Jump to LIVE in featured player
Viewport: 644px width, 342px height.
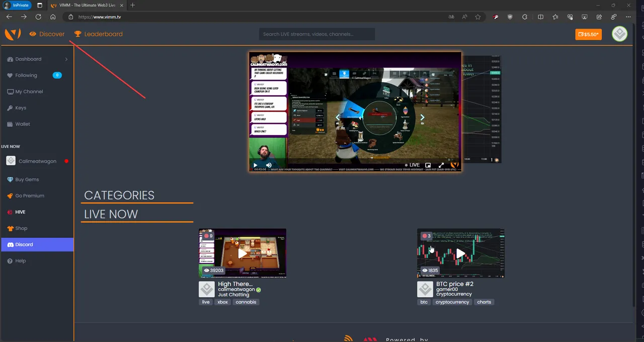[x=412, y=165]
